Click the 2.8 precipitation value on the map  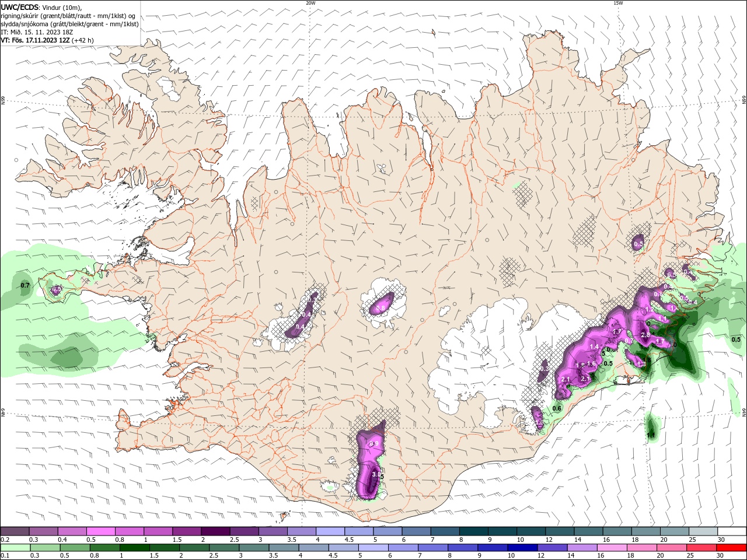pos(645,335)
